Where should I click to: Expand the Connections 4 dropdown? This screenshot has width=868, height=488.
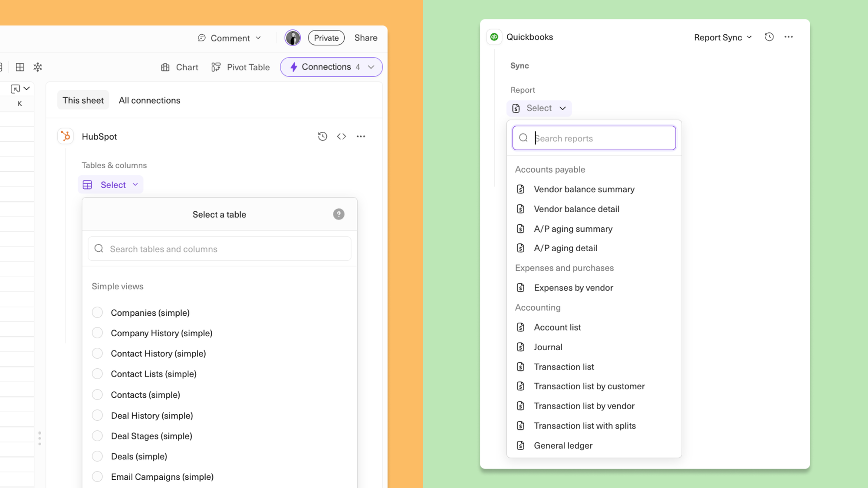[331, 67]
